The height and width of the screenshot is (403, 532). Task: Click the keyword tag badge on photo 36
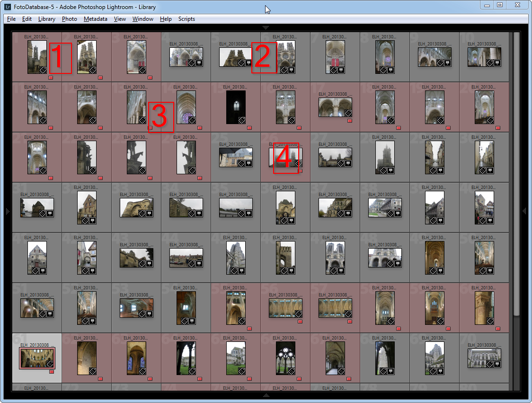point(284,221)
